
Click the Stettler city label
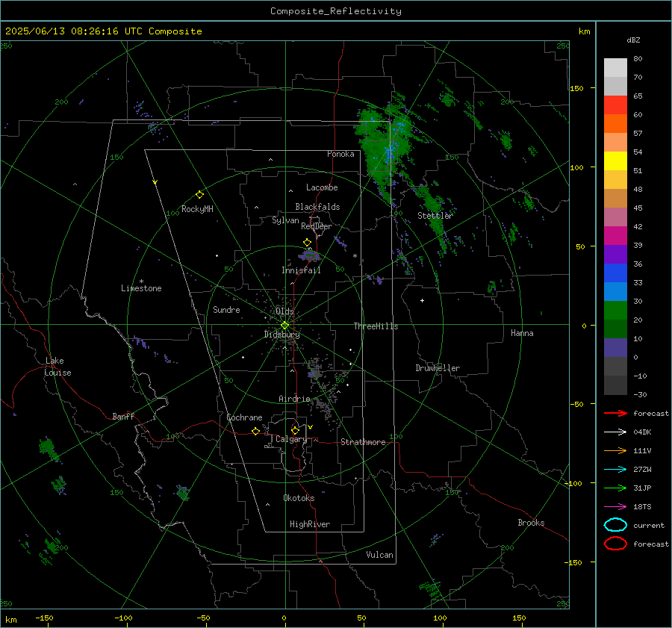(435, 216)
